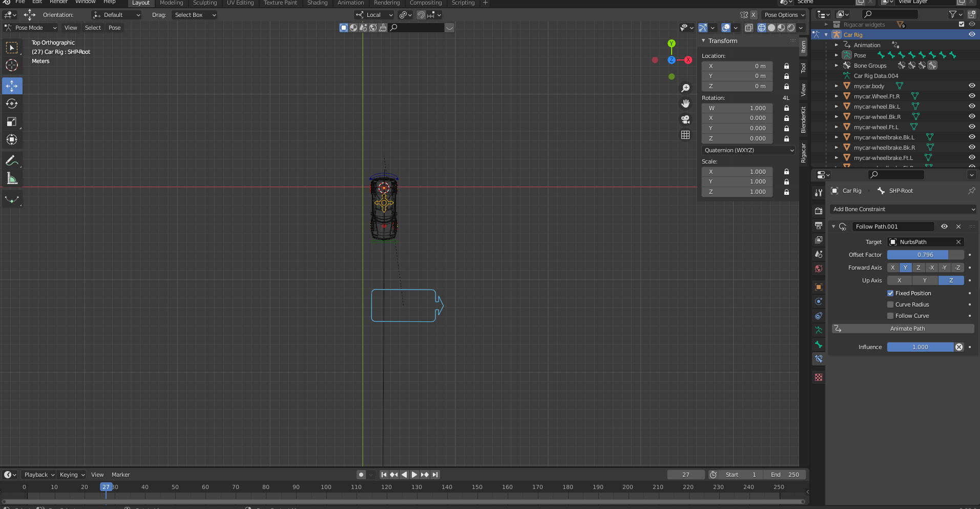Toggle the Location X lock icon
The image size is (980, 509).
click(x=786, y=66)
